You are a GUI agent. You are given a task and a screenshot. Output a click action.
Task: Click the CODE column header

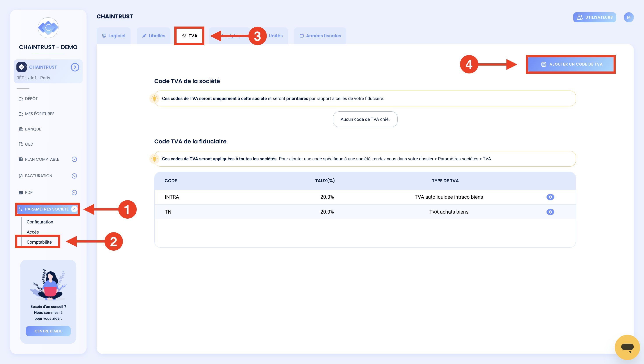click(171, 181)
